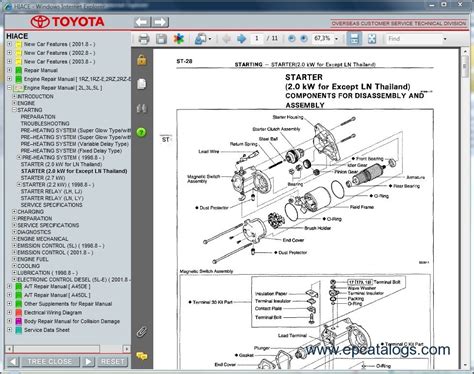Click left arrow button beside TREE CLOSE
This screenshot has width=474, height=374.
pyautogui.click(x=13, y=362)
